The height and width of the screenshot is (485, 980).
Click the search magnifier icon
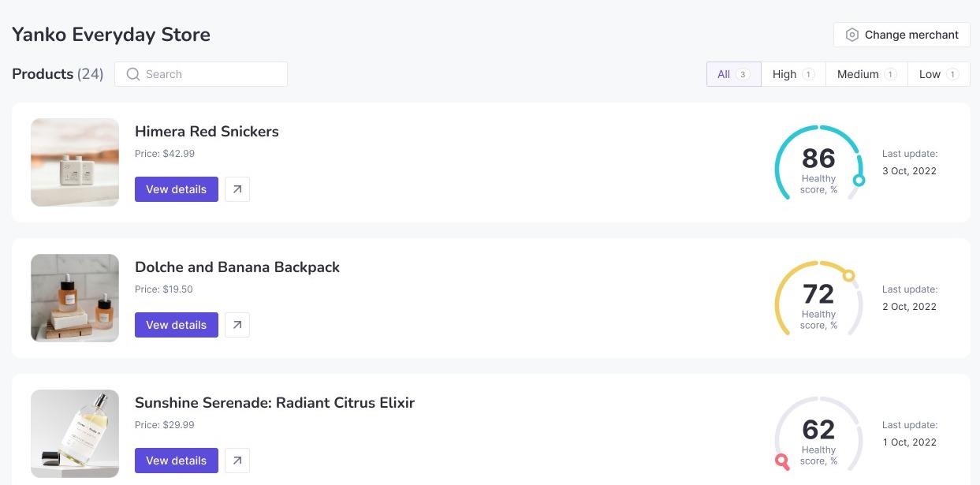pos(133,74)
